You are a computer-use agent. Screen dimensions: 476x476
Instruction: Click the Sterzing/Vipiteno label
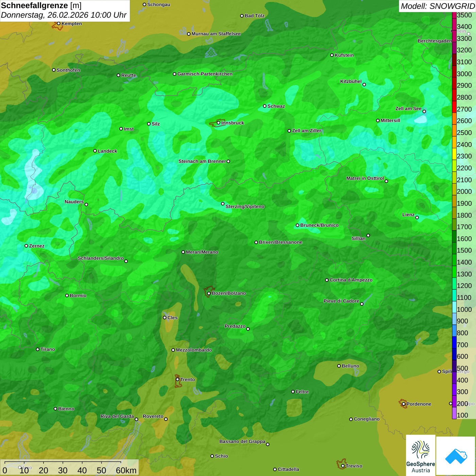pyautogui.click(x=245, y=206)
